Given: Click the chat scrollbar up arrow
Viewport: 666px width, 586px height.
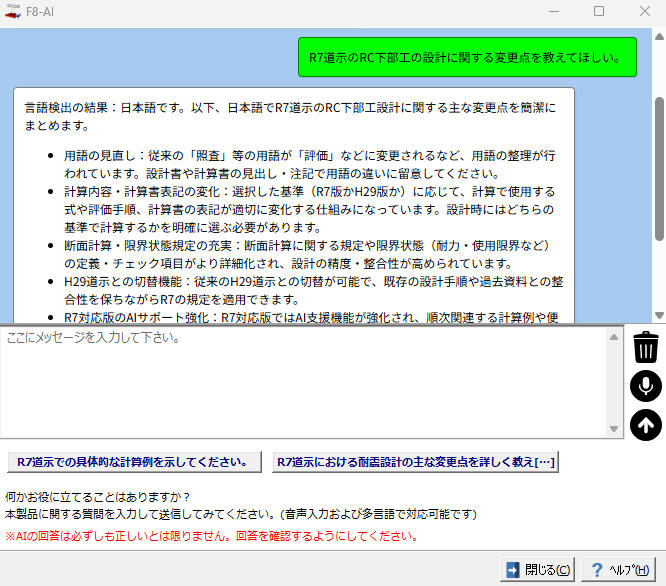Looking at the screenshot, I should click(x=659, y=37).
